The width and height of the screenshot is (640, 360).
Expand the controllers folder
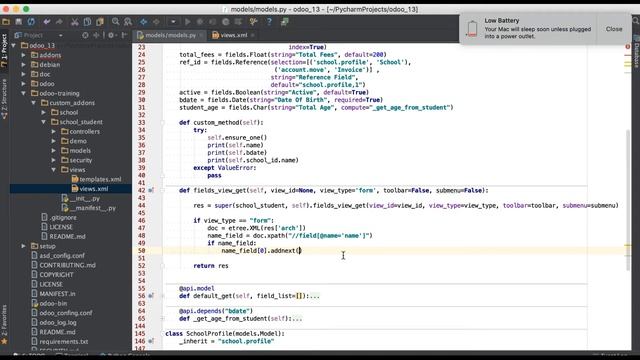(x=53, y=131)
